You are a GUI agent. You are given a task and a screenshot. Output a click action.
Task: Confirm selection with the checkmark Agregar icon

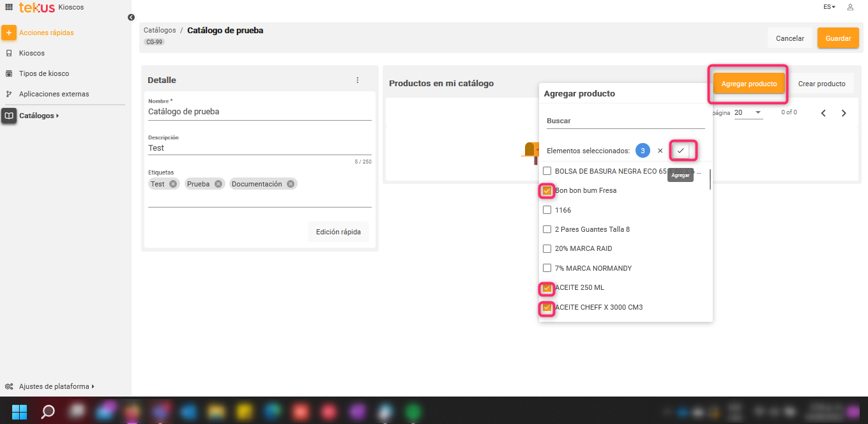click(681, 151)
